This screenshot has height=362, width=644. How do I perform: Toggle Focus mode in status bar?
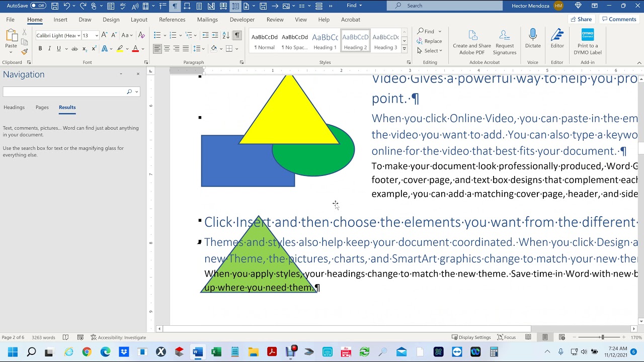coord(507,337)
